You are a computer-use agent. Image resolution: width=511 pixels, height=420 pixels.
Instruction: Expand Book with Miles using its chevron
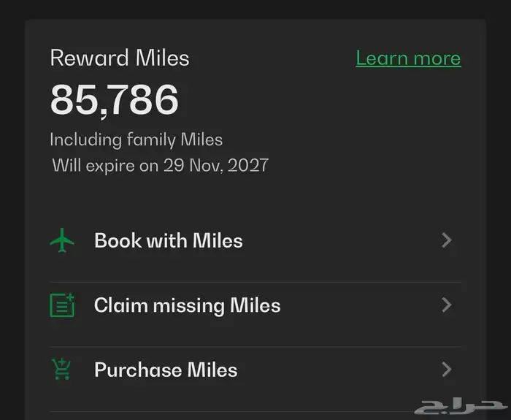[x=447, y=241]
